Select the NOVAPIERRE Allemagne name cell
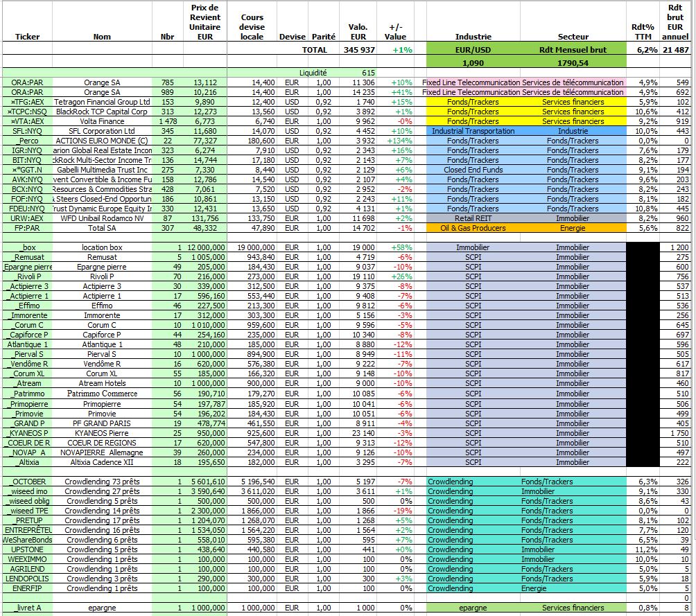 [x=102, y=452]
